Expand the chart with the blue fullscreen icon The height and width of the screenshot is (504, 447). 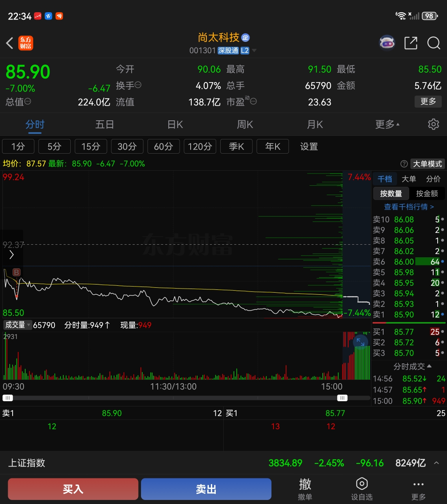click(360, 341)
